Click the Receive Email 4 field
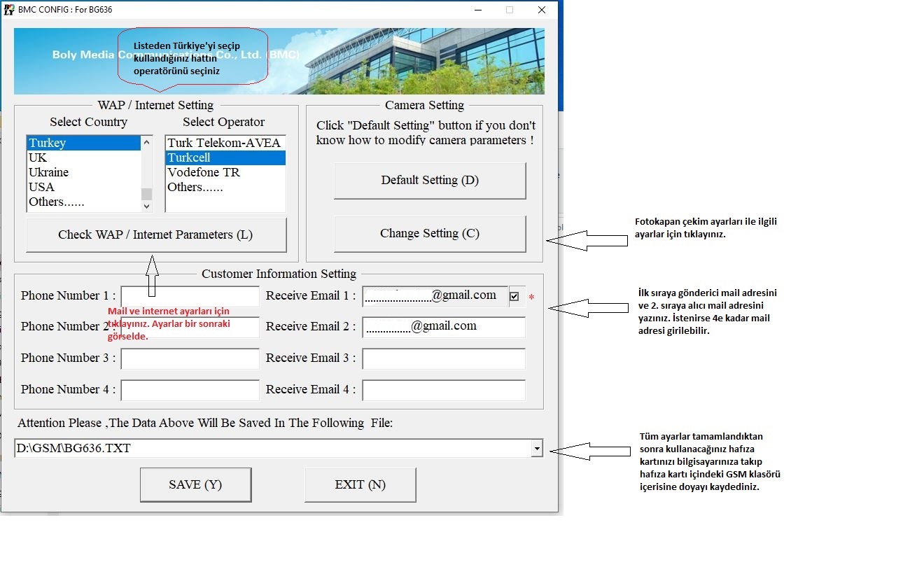Image resolution: width=903 pixels, height=588 pixels. [444, 390]
